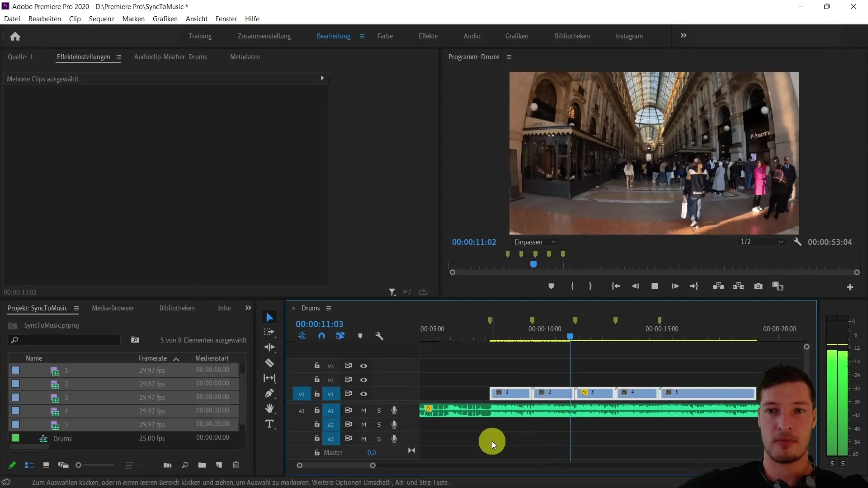Image resolution: width=868 pixels, height=488 pixels.
Task: Click the Extract button
Action: 738,286
